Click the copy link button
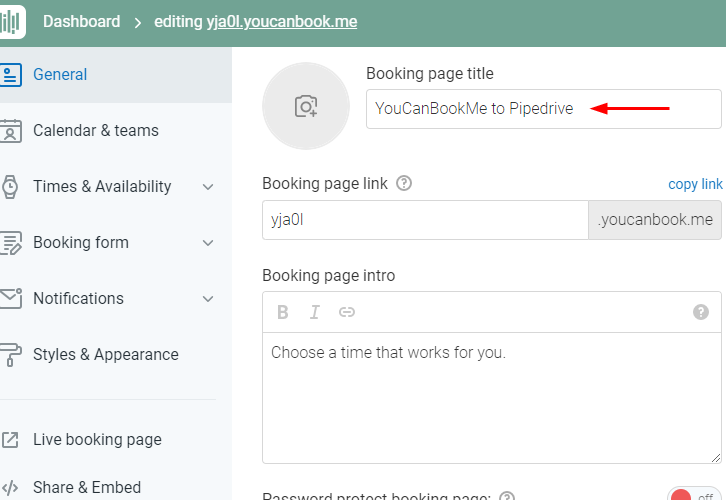 tap(695, 184)
